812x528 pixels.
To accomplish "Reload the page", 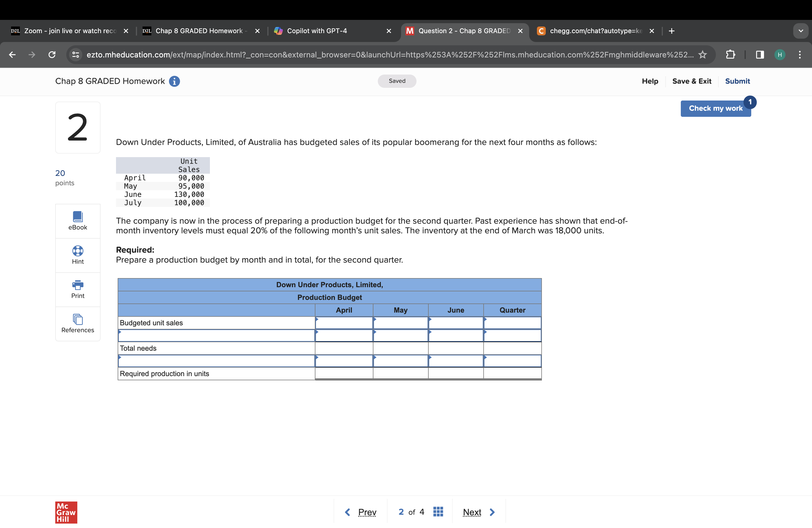I will (52, 55).
